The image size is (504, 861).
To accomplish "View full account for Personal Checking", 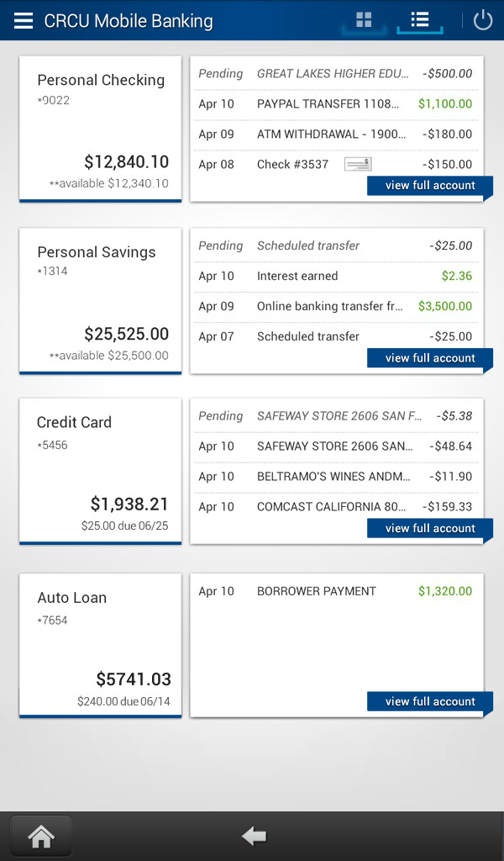I will coord(429,186).
